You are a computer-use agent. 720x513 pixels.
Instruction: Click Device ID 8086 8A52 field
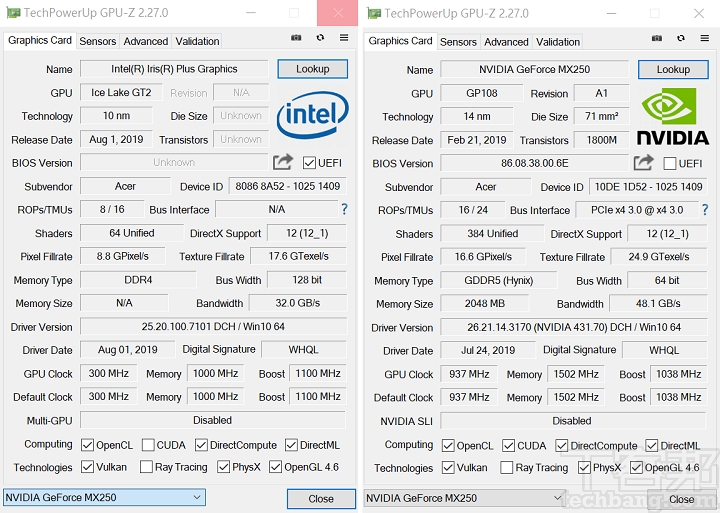click(287, 186)
